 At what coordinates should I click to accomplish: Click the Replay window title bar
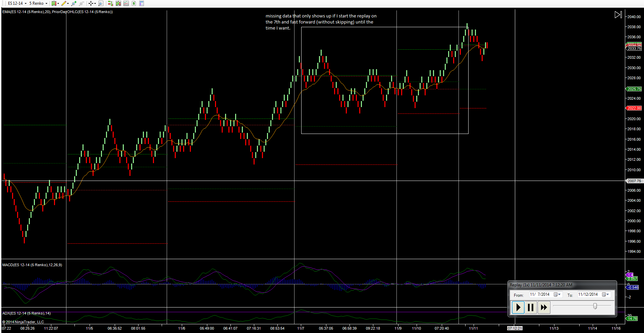coord(562,285)
